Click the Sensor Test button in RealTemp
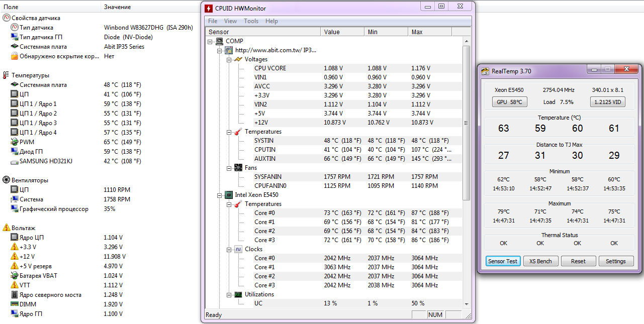This screenshot has width=644, height=324. click(x=503, y=261)
